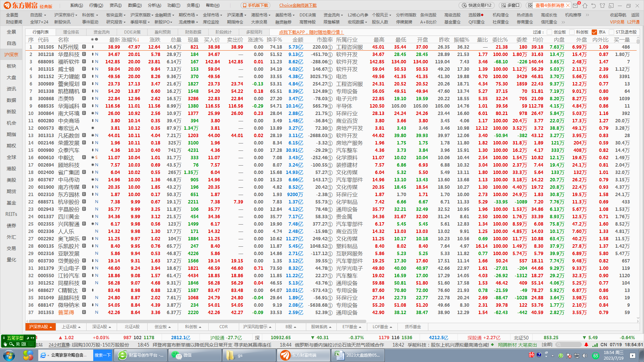Select 自选 in the left sidebar
Viewport: 644px width, 362px height.
(x=11, y=43)
